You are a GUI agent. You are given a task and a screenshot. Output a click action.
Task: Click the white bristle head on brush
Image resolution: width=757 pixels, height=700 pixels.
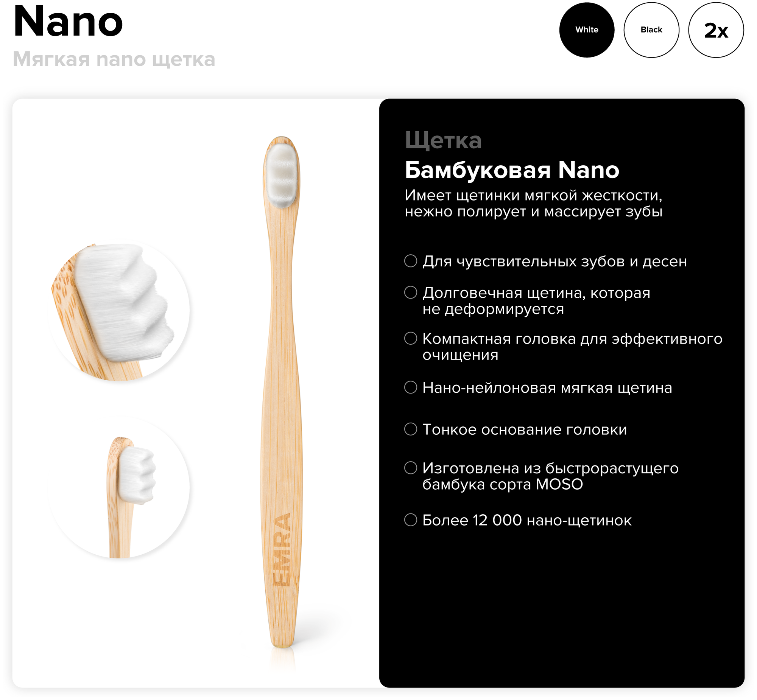281,176
